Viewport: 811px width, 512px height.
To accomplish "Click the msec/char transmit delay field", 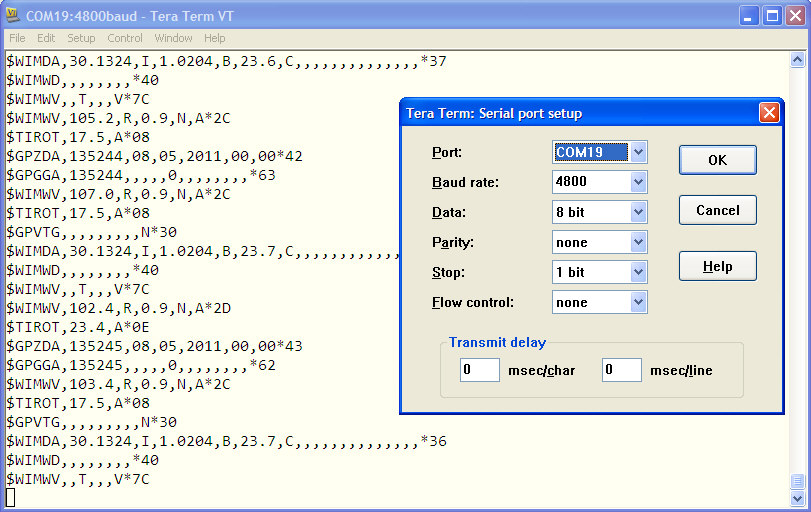I will click(x=479, y=370).
